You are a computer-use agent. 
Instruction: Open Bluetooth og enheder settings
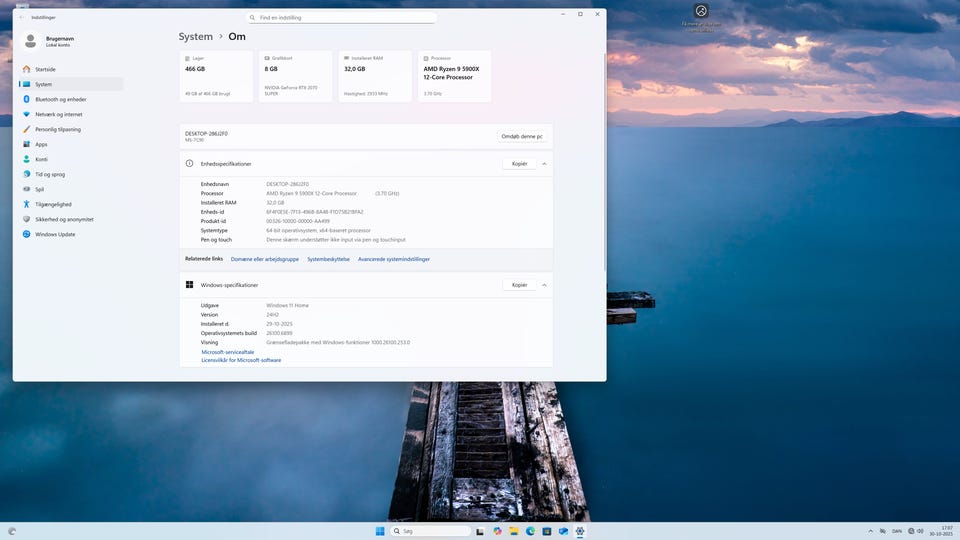60,99
